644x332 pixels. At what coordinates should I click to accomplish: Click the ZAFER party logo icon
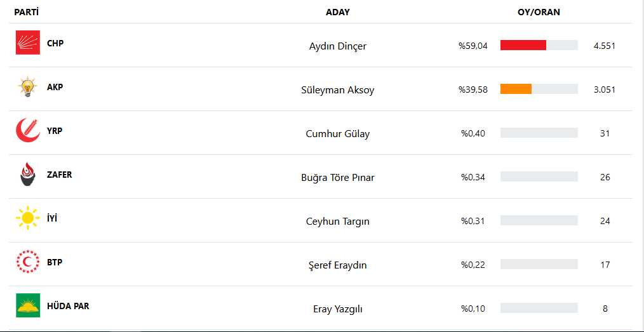[28, 175]
